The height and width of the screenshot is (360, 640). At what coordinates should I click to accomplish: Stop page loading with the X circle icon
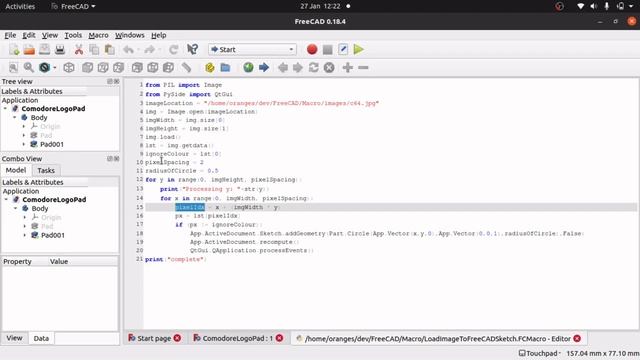point(329,67)
